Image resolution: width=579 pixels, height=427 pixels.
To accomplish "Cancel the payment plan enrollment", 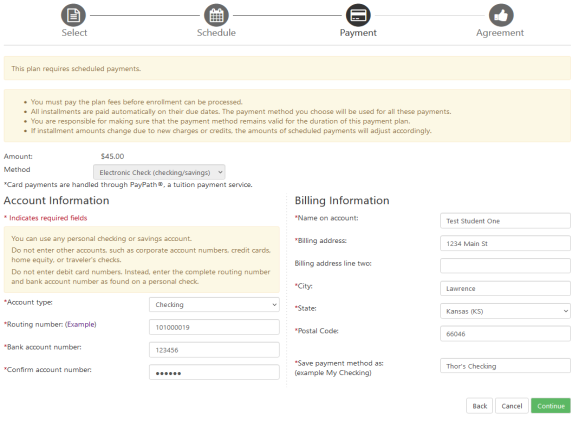I will point(511,406).
